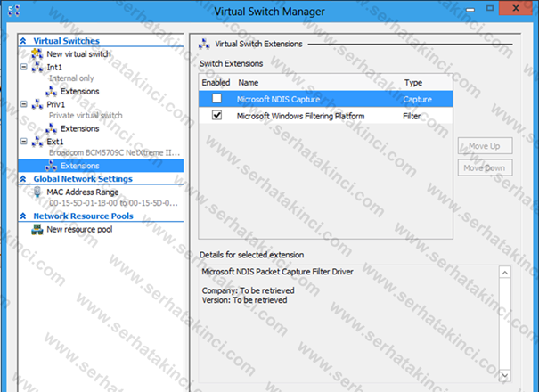Sort extensions by Type column header
Viewport: 539px width, 392px height.
pos(413,82)
